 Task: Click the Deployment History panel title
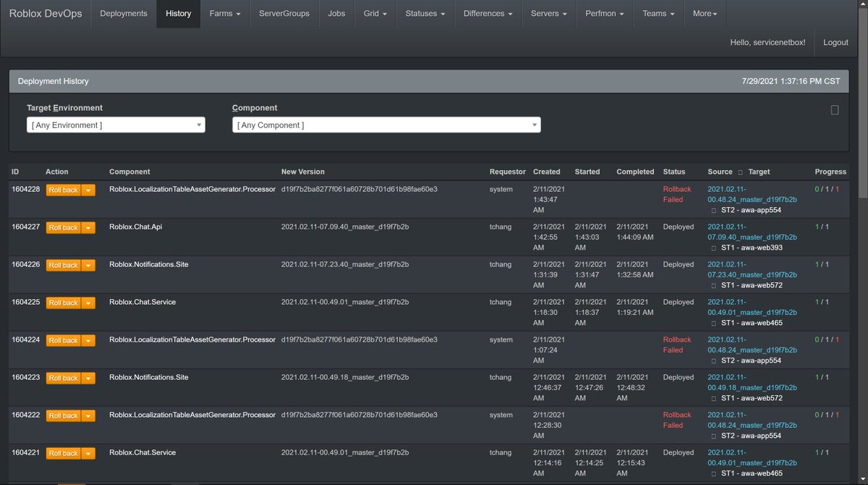54,82
